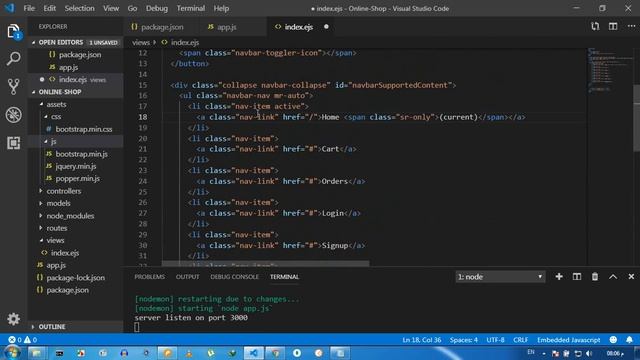Click the Windows Start button
640x360 pixels.
point(11,353)
